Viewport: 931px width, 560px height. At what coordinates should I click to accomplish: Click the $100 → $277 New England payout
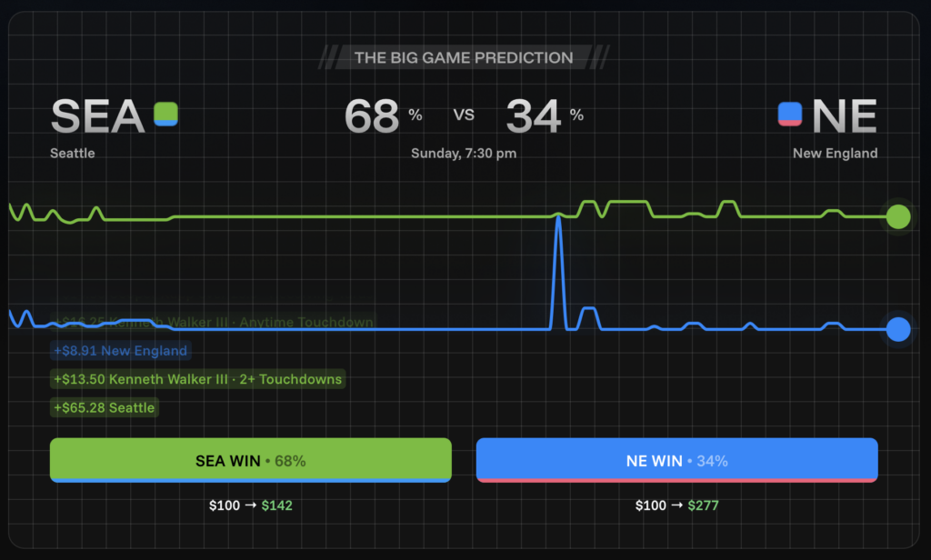click(676, 505)
